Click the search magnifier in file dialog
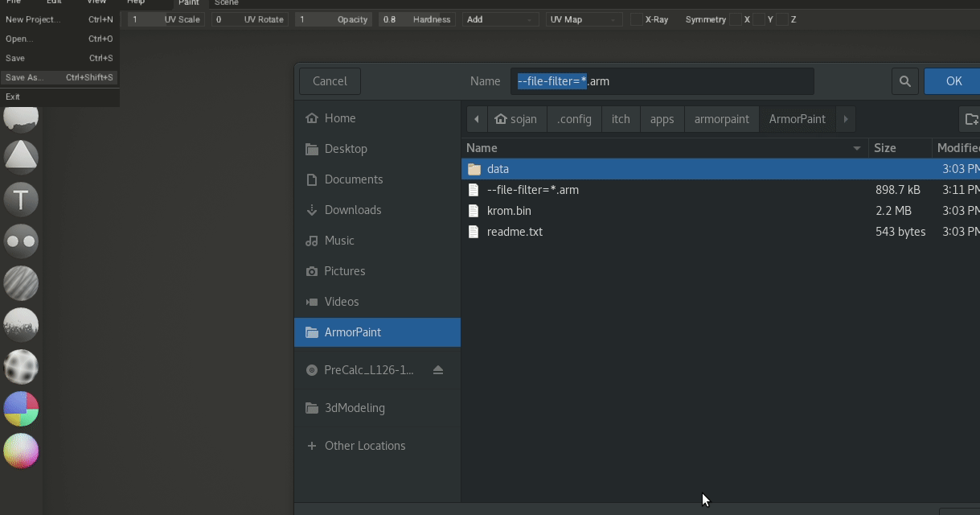This screenshot has width=980, height=515. tap(904, 81)
